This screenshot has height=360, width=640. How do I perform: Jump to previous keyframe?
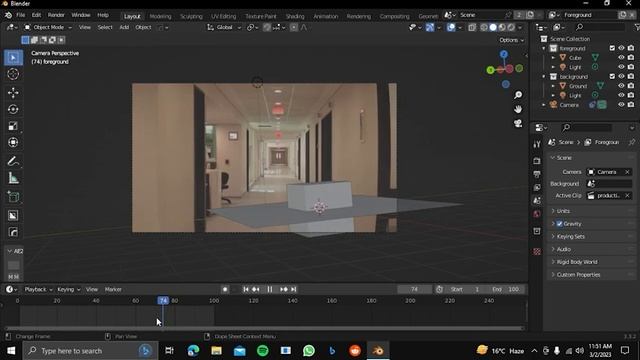tap(256, 289)
